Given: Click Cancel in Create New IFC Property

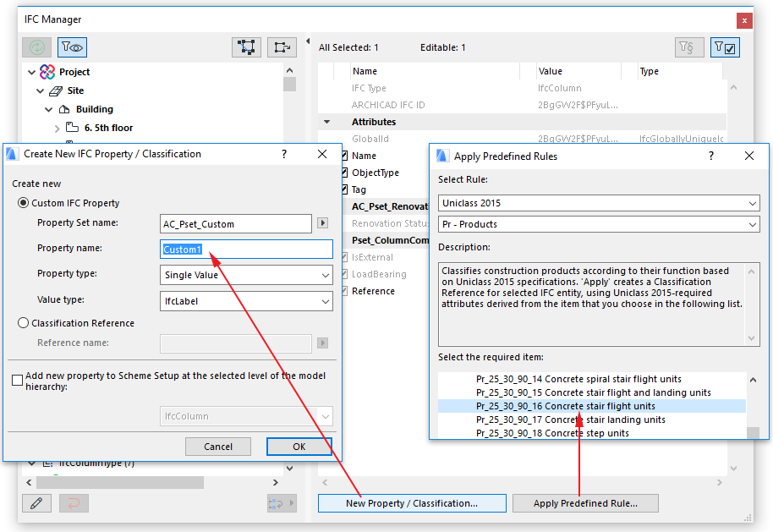Looking at the screenshot, I should 218,447.
